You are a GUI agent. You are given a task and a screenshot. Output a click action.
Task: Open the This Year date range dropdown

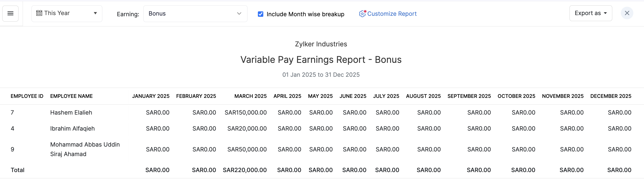coord(67,13)
